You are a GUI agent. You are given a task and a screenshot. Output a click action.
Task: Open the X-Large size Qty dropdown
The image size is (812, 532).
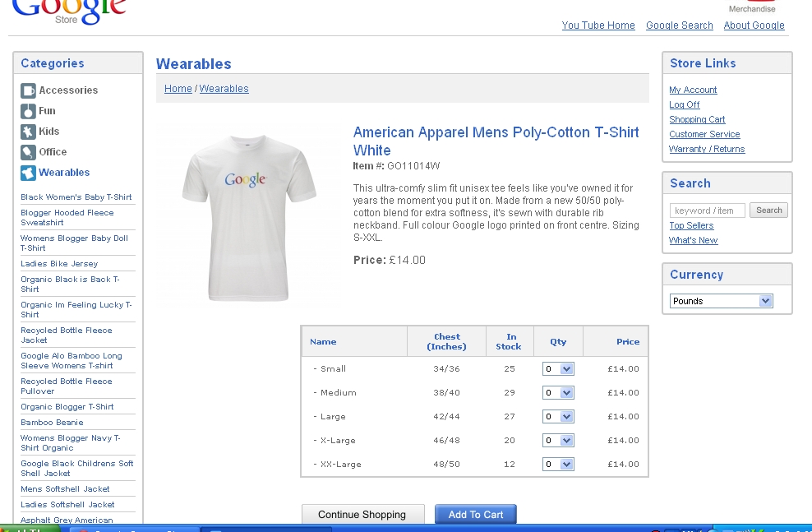pyautogui.click(x=558, y=440)
